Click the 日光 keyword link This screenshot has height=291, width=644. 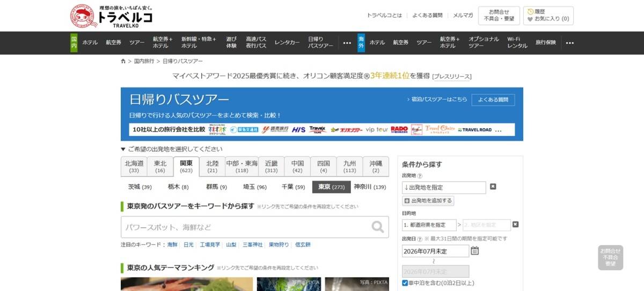tap(188, 244)
